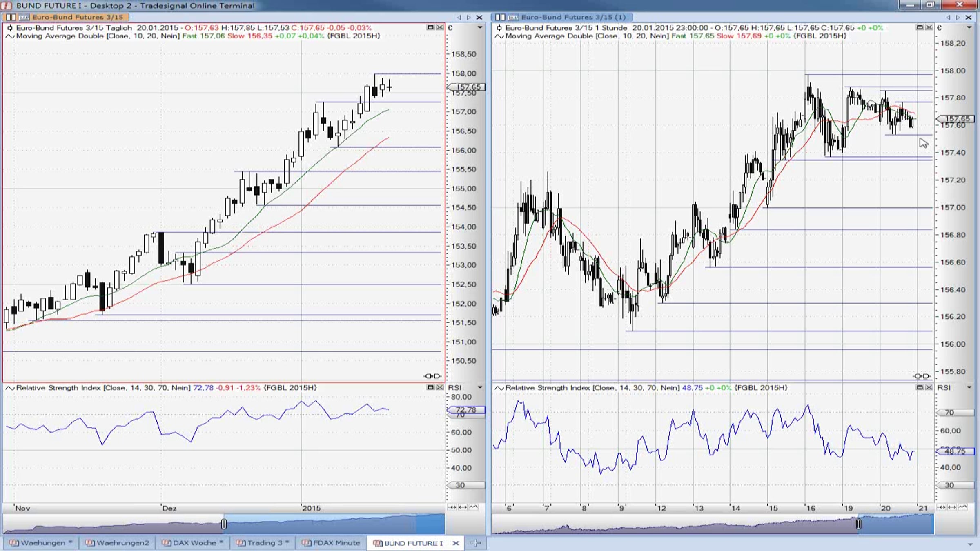Maximize the hourly price subchart
The height and width of the screenshot is (551, 980).
(x=920, y=27)
